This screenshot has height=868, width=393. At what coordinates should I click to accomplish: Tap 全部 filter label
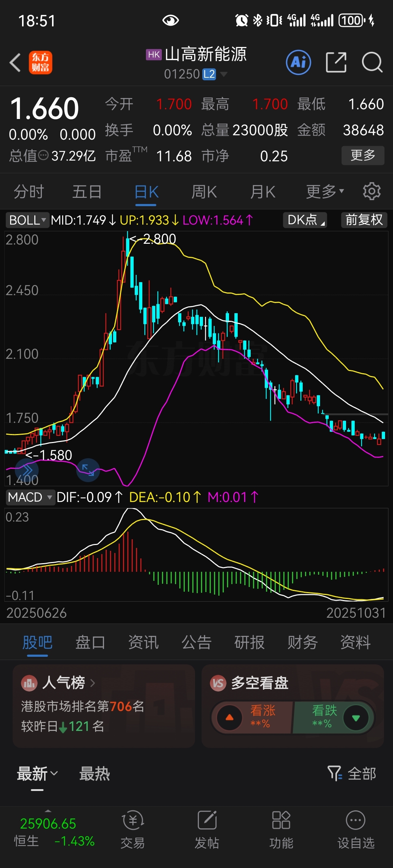(x=362, y=774)
